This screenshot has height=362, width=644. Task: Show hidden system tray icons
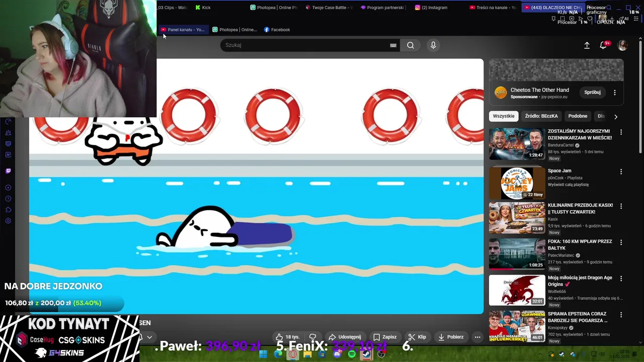tap(541, 354)
